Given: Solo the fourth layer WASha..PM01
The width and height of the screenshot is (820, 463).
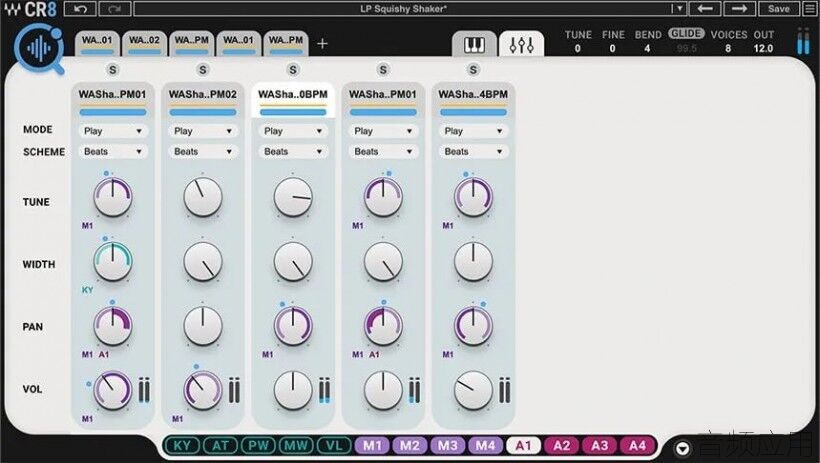Looking at the screenshot, I should coord(383,70).
